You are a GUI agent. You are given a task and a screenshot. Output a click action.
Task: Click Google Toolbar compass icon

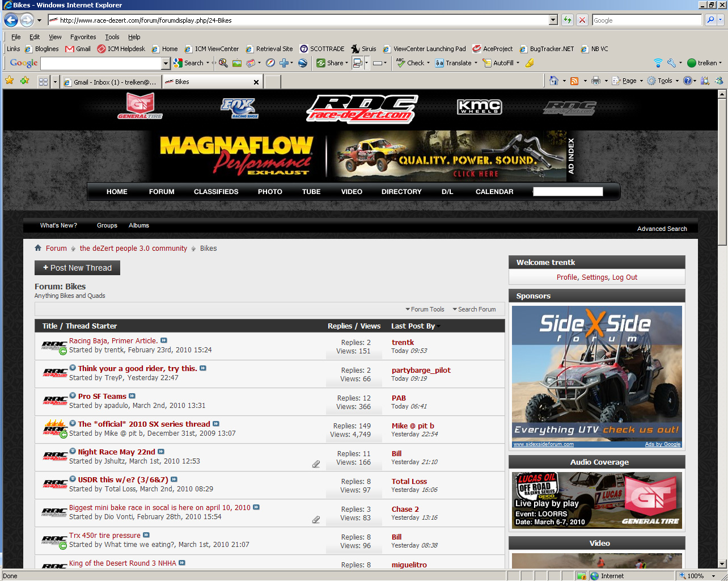(x=270, y=63)
